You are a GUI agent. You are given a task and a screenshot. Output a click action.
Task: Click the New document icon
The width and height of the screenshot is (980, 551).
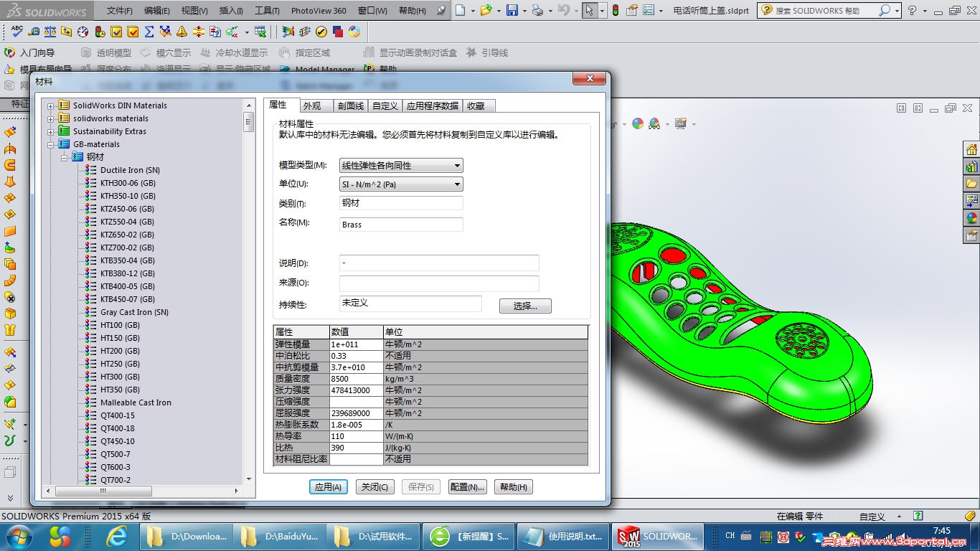tap(460, 10)
